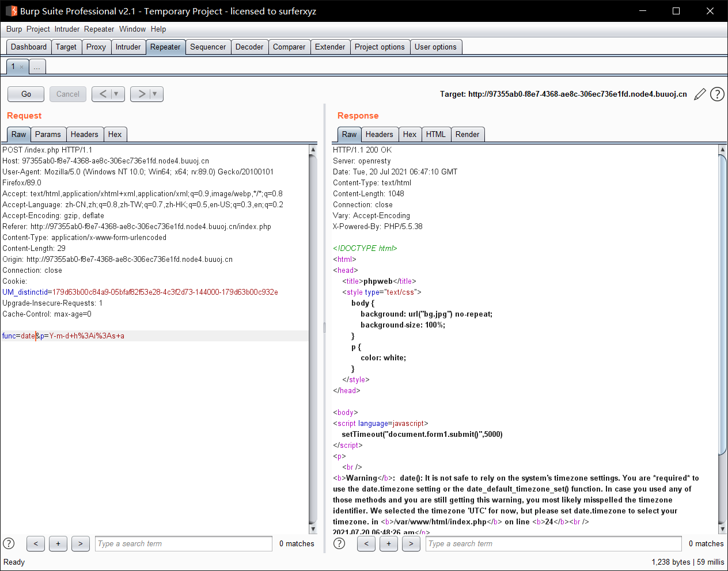Open dropdown next to history back arrow
Screen dimensions: 728x571
click(x=117, y=94)
